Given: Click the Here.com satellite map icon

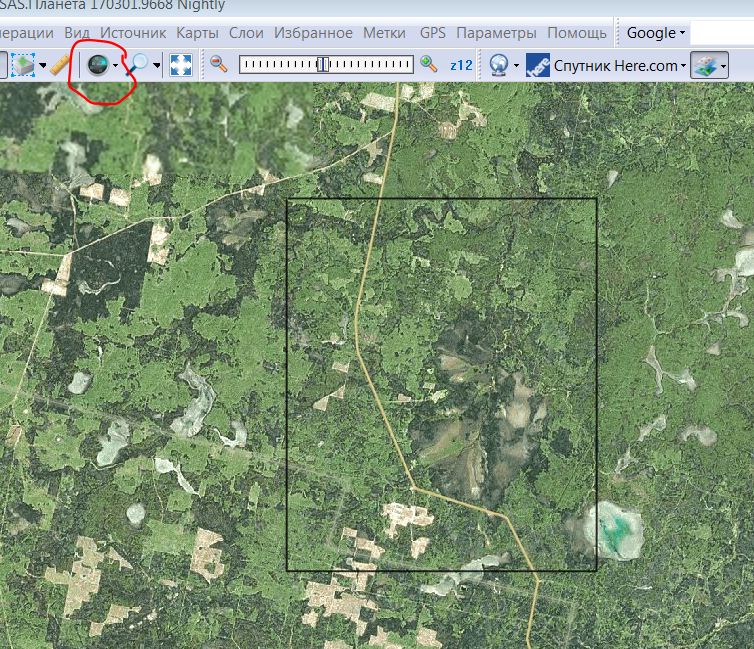Looking at the screenshot, I should coord(538,65).
